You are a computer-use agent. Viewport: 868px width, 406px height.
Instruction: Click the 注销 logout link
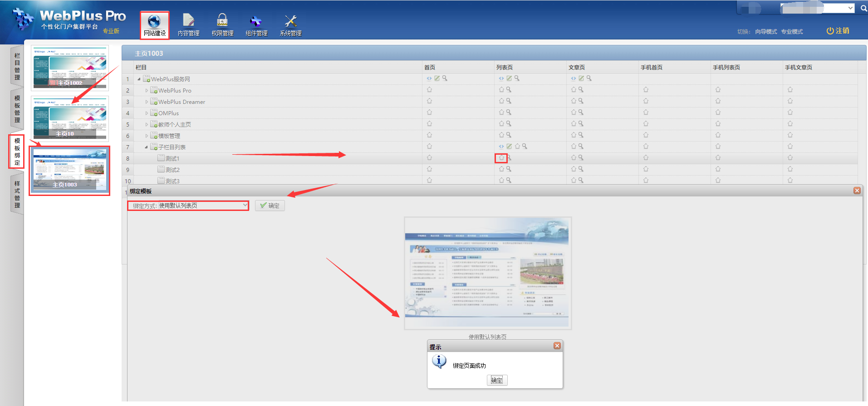coord(838,31)
